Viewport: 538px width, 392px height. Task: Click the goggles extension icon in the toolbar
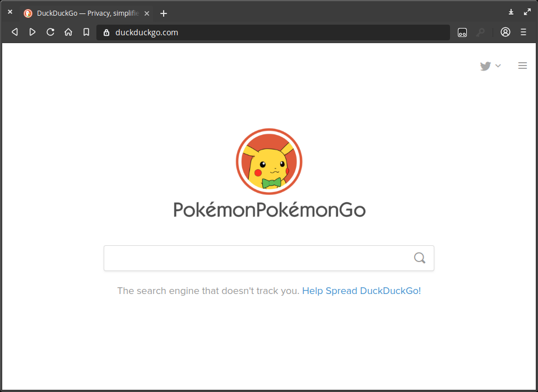462,32
